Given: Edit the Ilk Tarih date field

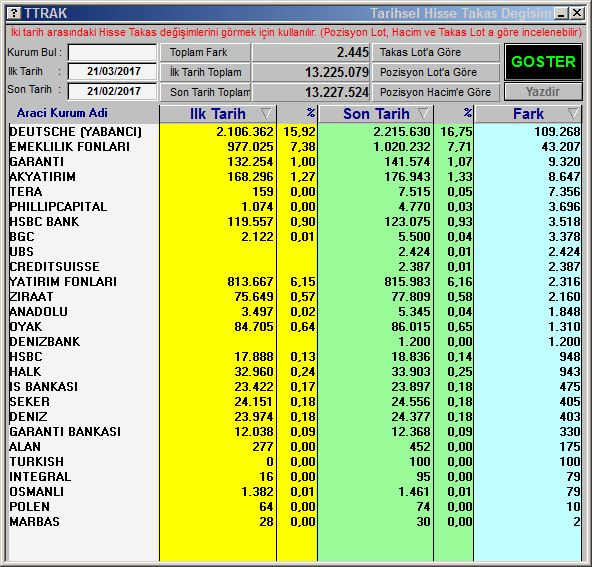Looking at the screenshot, I should tap(112, 71).
